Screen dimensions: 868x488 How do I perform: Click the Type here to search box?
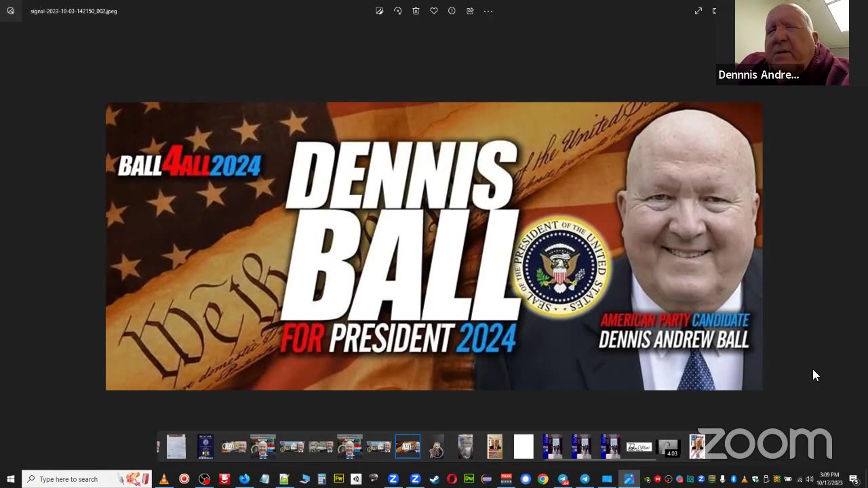click(87, 479)
